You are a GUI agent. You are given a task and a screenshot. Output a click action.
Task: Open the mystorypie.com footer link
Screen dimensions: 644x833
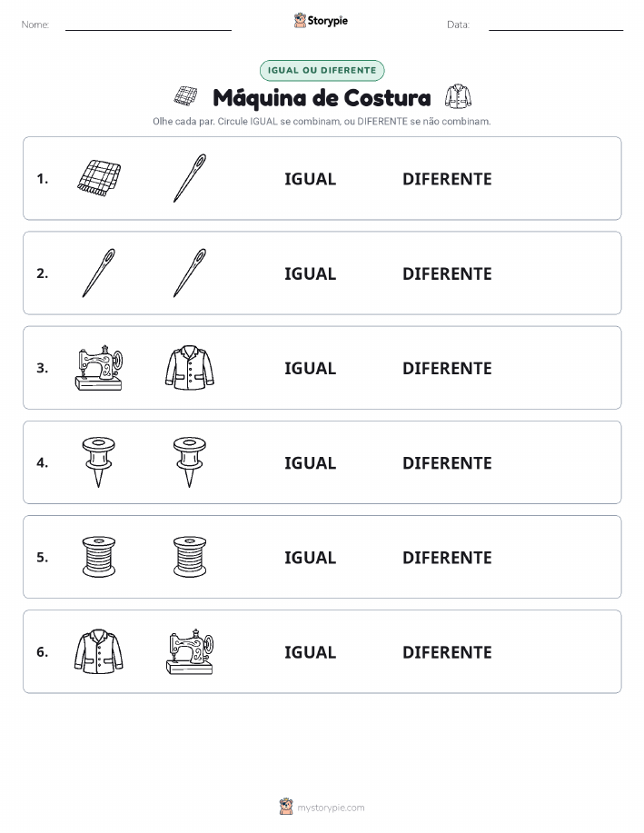click(x=322, y=807)
